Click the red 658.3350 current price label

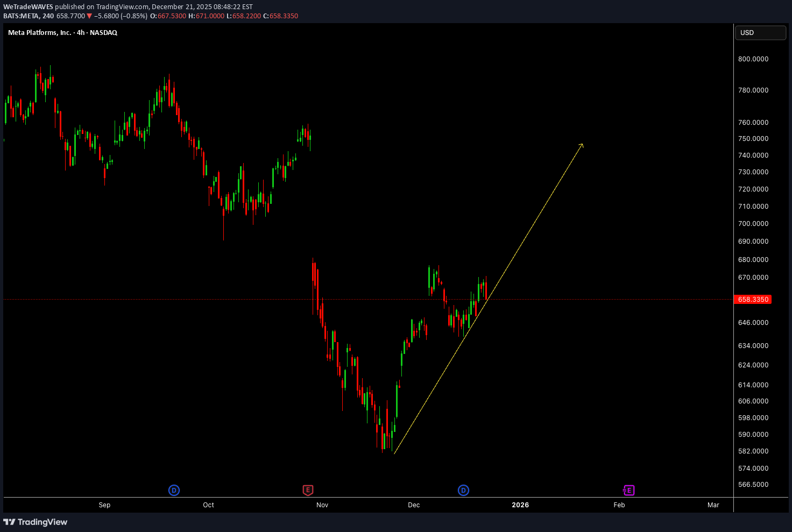pyautogui.click(x=753, y=300)
